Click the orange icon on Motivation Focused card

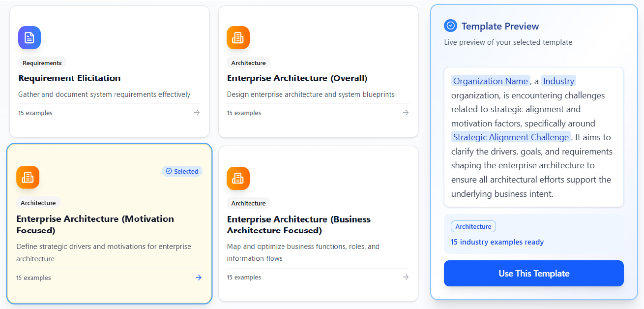tap(28, 177)
